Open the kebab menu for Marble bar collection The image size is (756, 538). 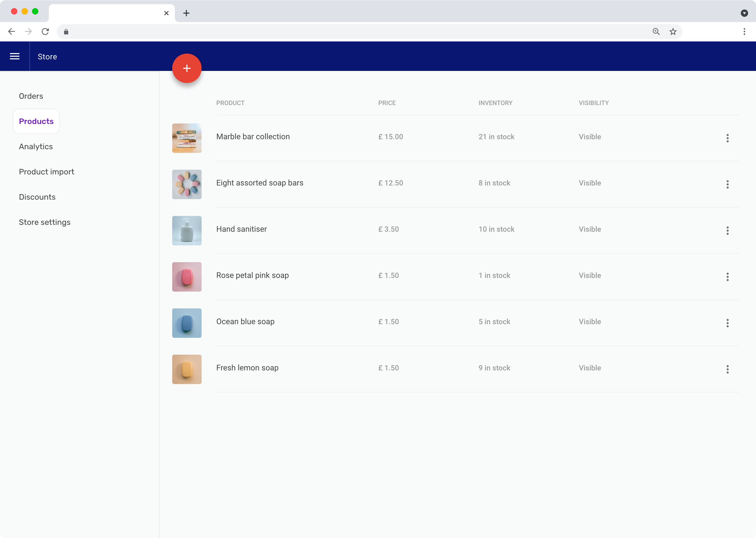(x=727, y=138)
